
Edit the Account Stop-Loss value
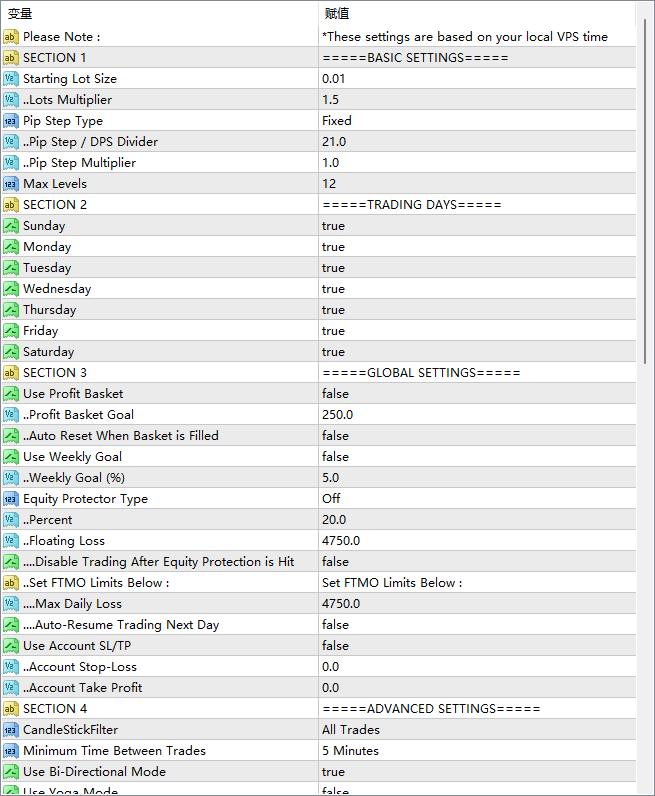477,667
